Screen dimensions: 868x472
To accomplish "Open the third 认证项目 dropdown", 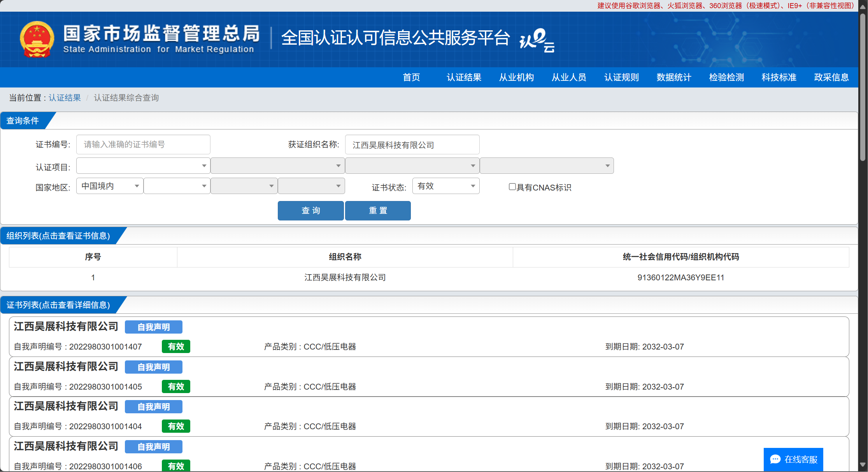I will pyautogui.click(x=412, y=166).
